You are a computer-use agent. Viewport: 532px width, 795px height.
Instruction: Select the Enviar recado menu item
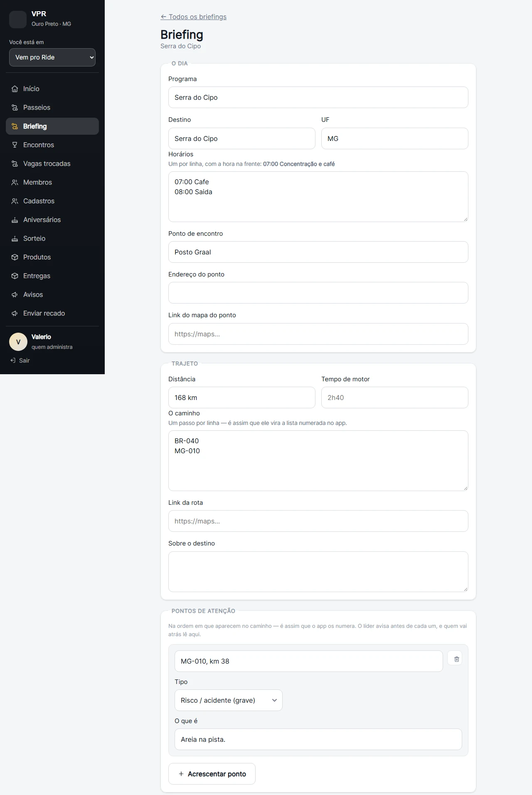click(x=52, y=314)
